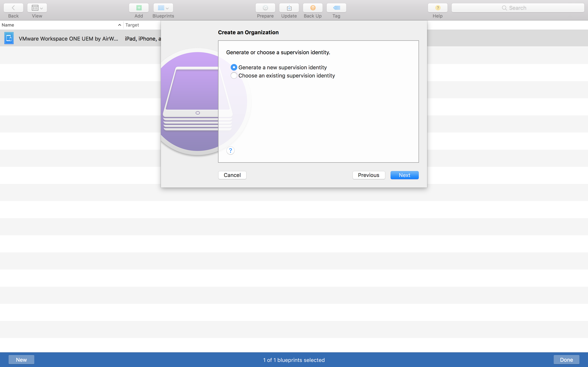Viewport: 588px width, 367px height.
Task: Click the blue Tag icon
Action: tap(336, 8)
